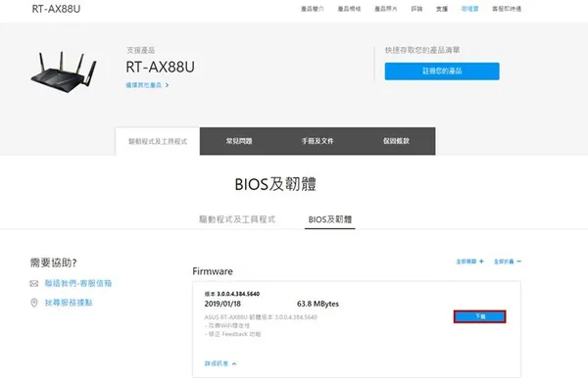Open 產品簡介 in the top navigation
Image resolution: width=588 pixels, height=382 pixels.
pyautogui.click(x=312, y=9)
